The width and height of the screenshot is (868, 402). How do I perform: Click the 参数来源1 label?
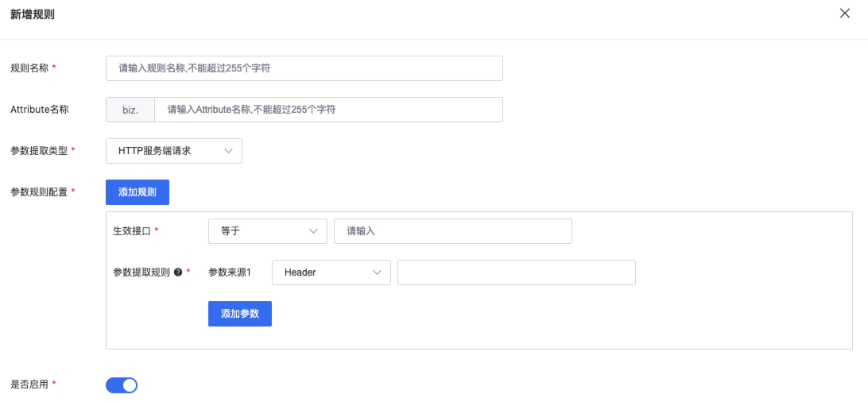[229, 273]
